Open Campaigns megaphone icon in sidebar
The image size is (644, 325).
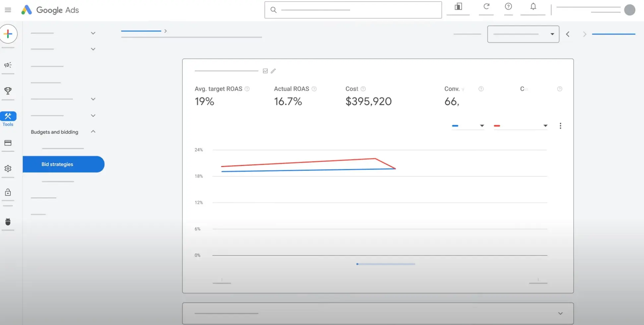8,65
